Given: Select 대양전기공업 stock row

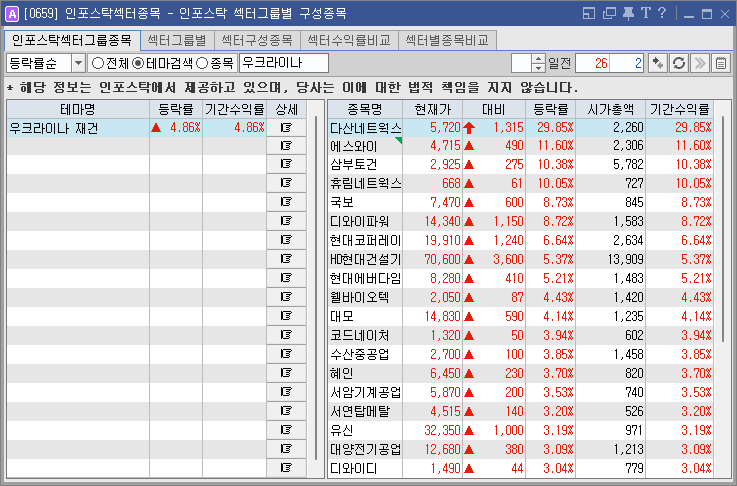Looking at the screenshot, I should coord(520,450).
